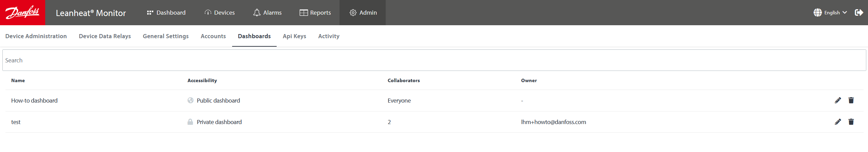Delete the test dashboard
The width and height of the screenshot is (868, 152).
[851, 122]
